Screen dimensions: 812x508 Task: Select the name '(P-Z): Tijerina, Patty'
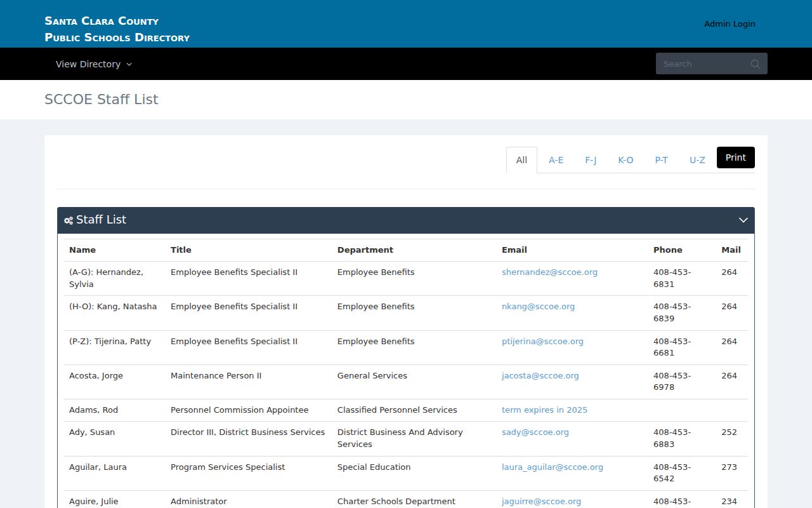click(x=110, y=342)
